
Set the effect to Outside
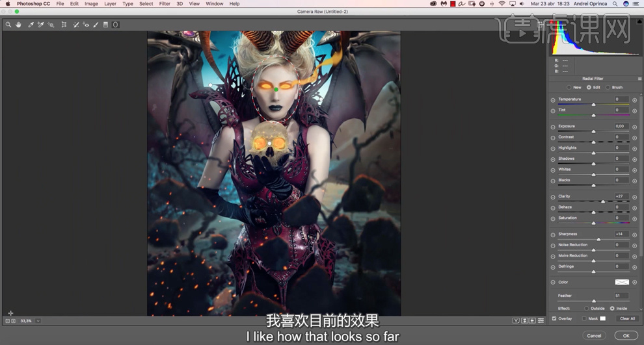point(587,309)
